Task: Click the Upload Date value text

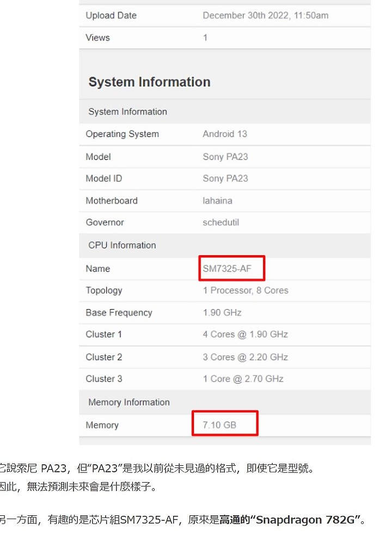Action: (x=266, y=15)
